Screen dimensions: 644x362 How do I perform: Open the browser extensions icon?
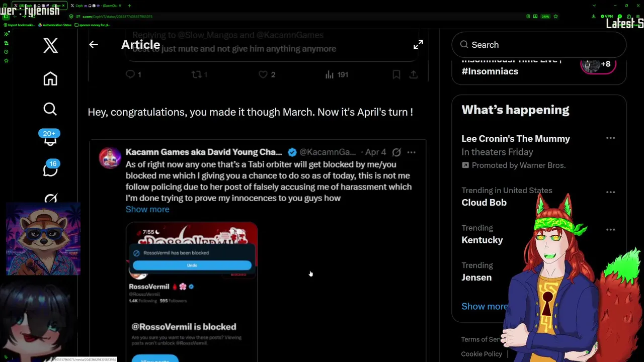[x=629, y=17]
